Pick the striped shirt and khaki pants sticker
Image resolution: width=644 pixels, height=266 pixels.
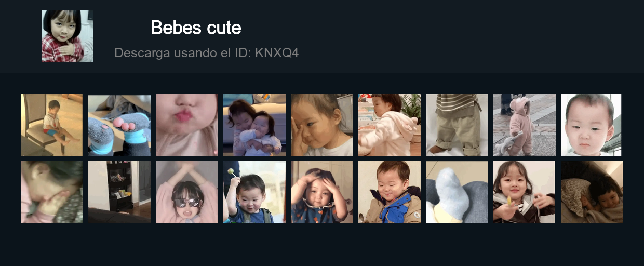coord(457,125)
